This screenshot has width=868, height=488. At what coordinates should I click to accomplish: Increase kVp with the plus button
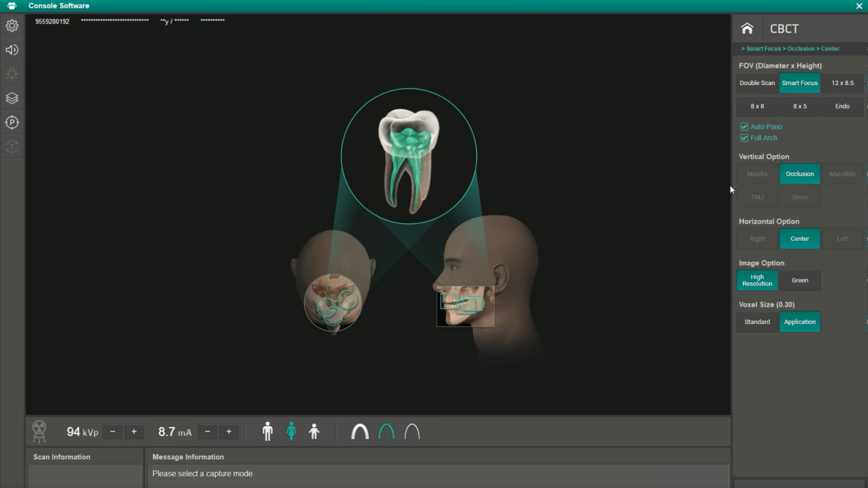tap(134, 432)
